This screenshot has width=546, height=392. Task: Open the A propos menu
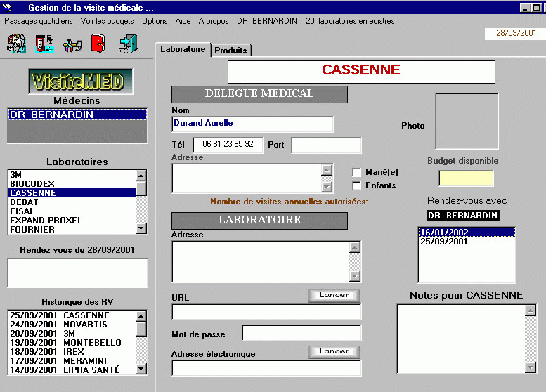pos(214,21)
